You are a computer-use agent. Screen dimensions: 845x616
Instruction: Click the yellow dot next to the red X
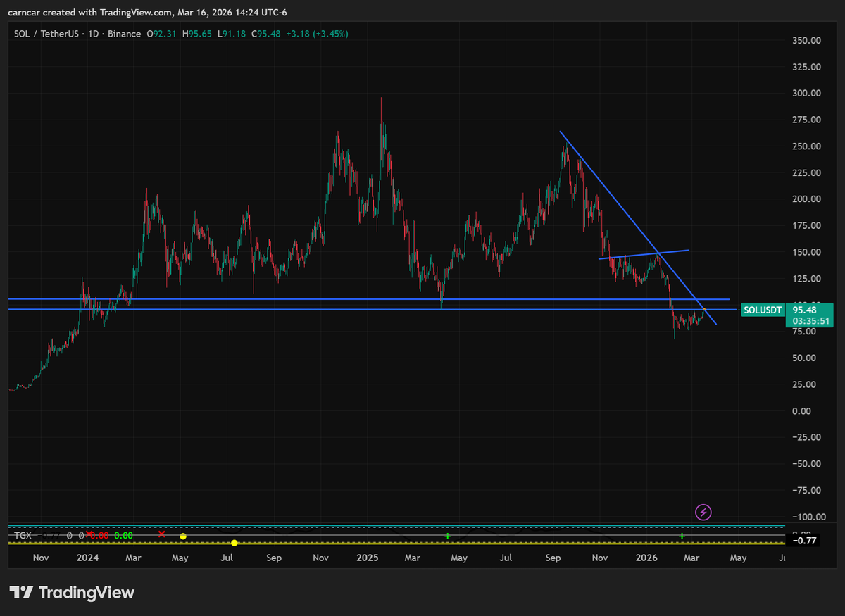click(x=182, y=536)
